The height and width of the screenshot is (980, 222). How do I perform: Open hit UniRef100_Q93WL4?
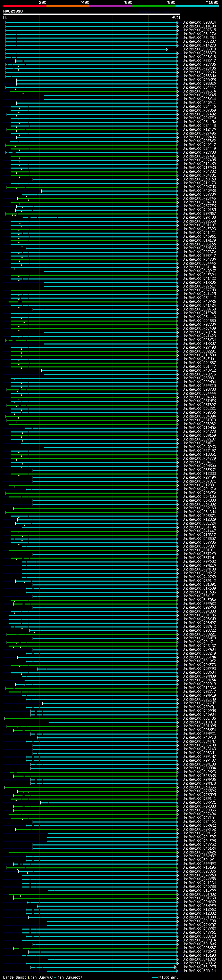[x=199, y=23]
